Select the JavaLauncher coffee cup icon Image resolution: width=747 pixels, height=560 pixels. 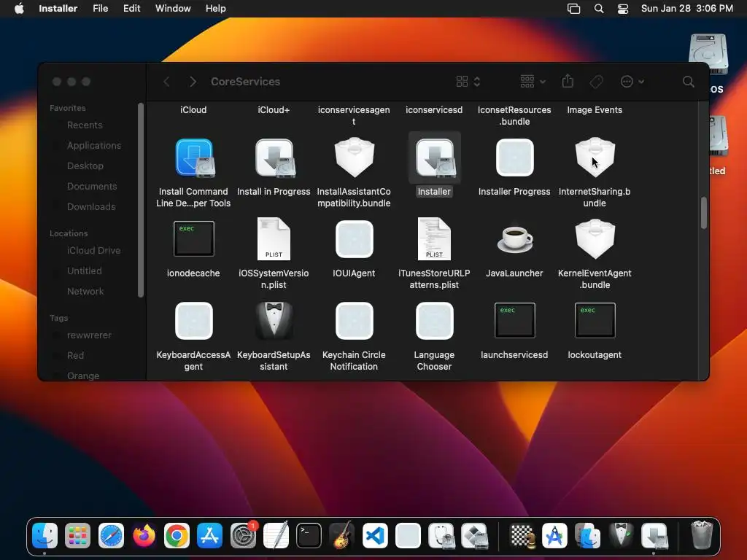(x=514, y=238)
